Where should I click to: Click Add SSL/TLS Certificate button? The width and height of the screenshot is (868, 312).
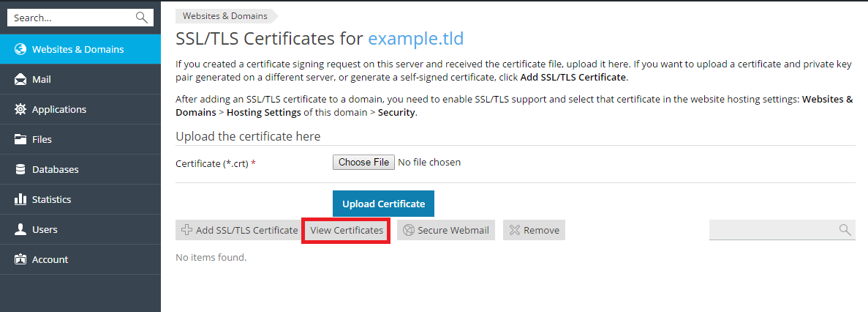coord(237,230)
